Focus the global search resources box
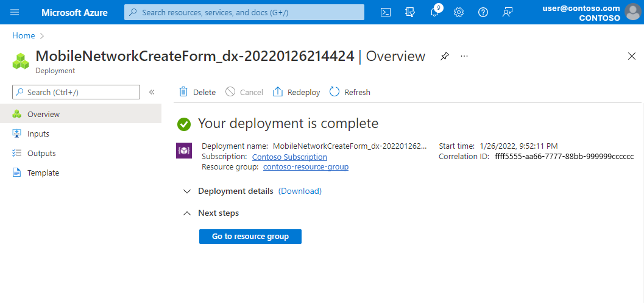The height and width of the screenshot is (303, 644). point(244,12)
